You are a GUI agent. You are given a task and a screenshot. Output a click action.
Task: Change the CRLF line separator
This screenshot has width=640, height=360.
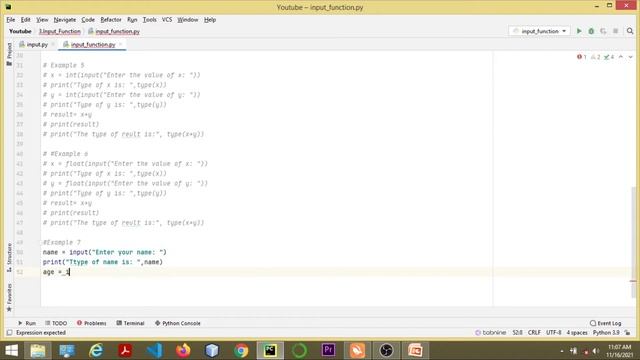(534, 333)
